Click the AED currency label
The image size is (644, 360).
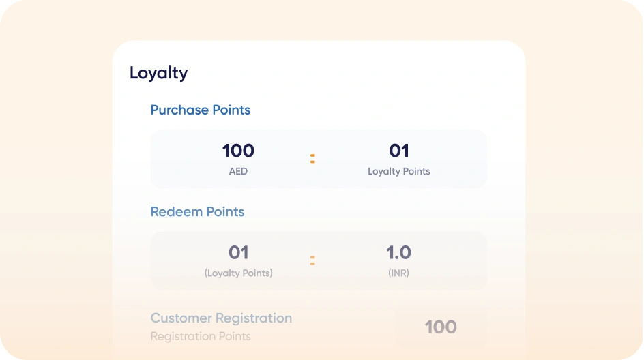[238, 171]
